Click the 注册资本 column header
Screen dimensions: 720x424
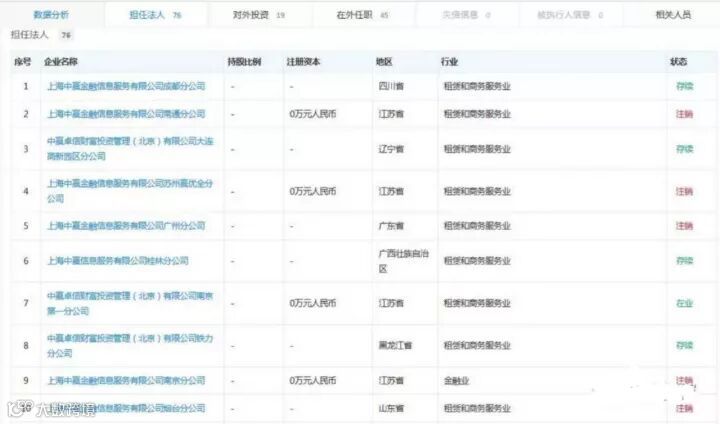(303, 62)
